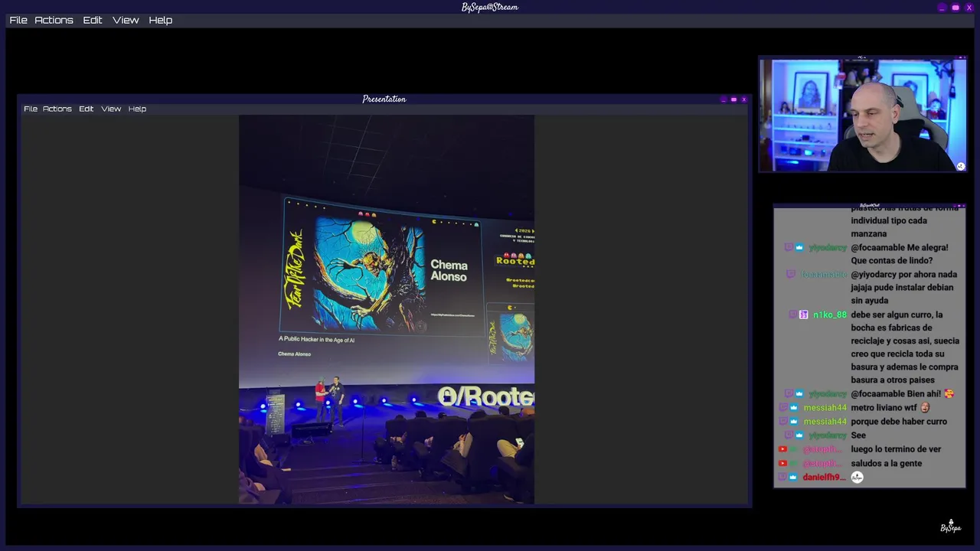Click username danielfh9 in chat
Image resolution: width=980 pixels, height=551 pixels.
tap(825, 477)
